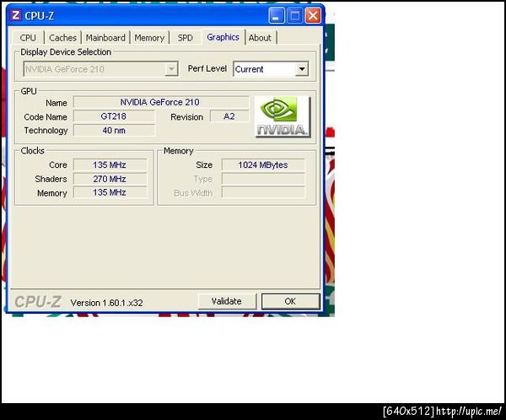506x420 pixels.
Task: Click the Memory Size value 1024 MBytes
Action: pyautogui.click(x=263, y=164)
